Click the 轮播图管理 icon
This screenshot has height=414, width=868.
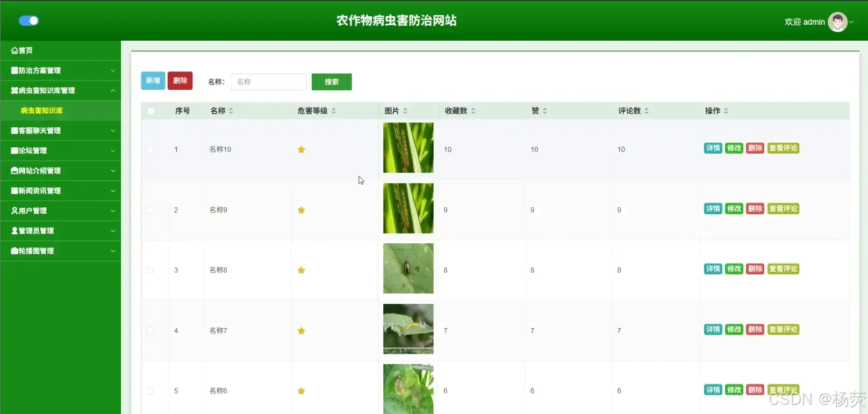(15, 251)
